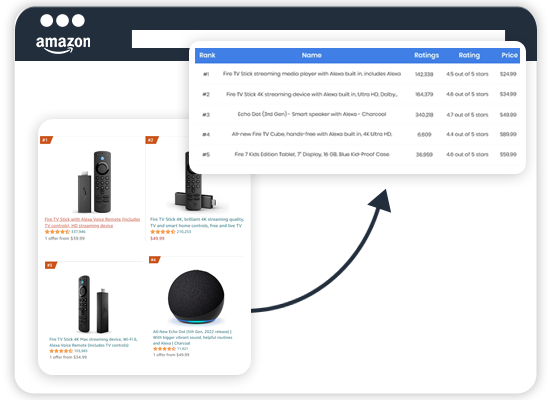Click the #3 orange rank badge
Screen dimensions: 550x400
51,265
